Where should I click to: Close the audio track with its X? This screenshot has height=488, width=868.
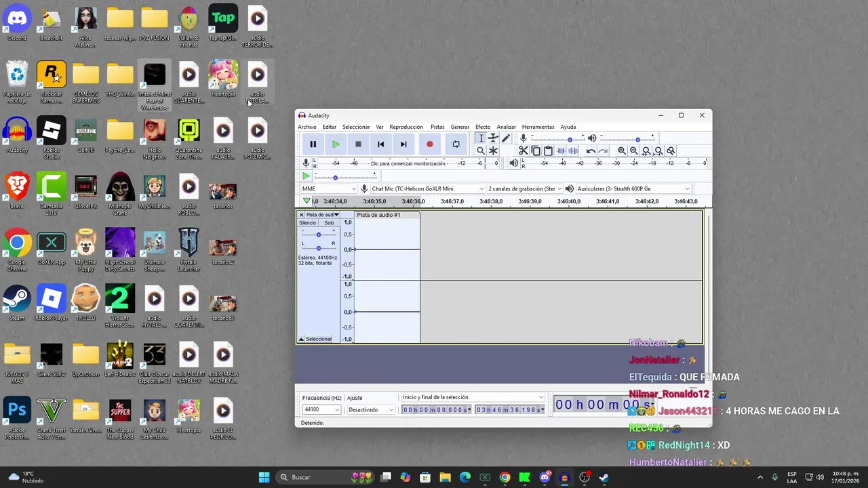click(x=302, y=215)
